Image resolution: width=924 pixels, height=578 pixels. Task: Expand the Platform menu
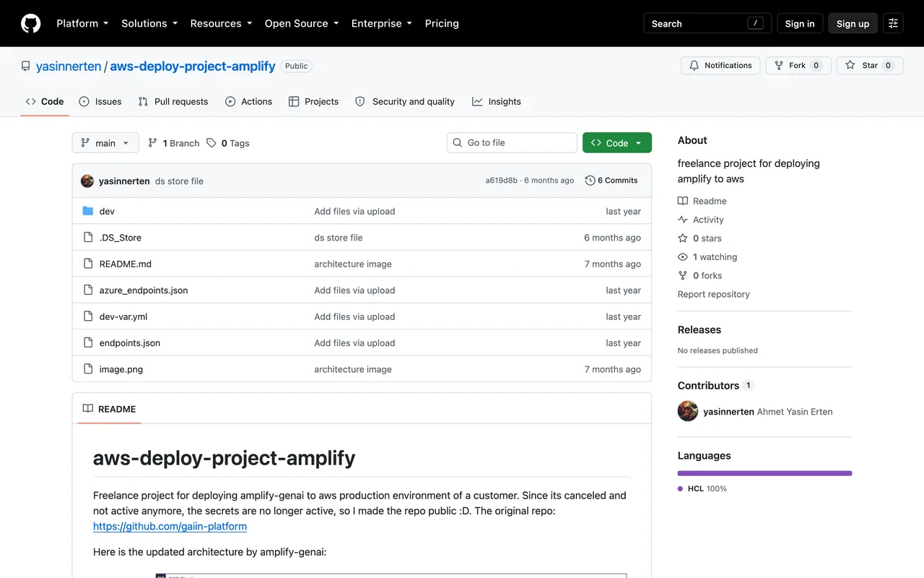click(x=82, y=23)
